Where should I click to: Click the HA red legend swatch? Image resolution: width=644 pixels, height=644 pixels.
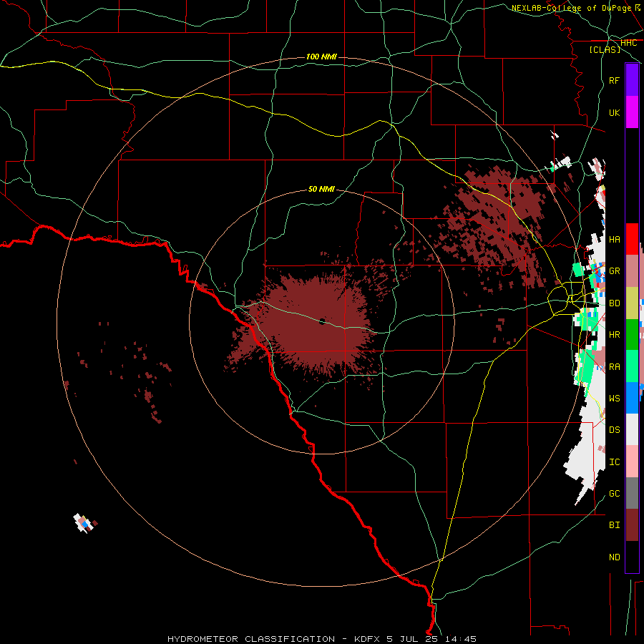pos(632,239)
